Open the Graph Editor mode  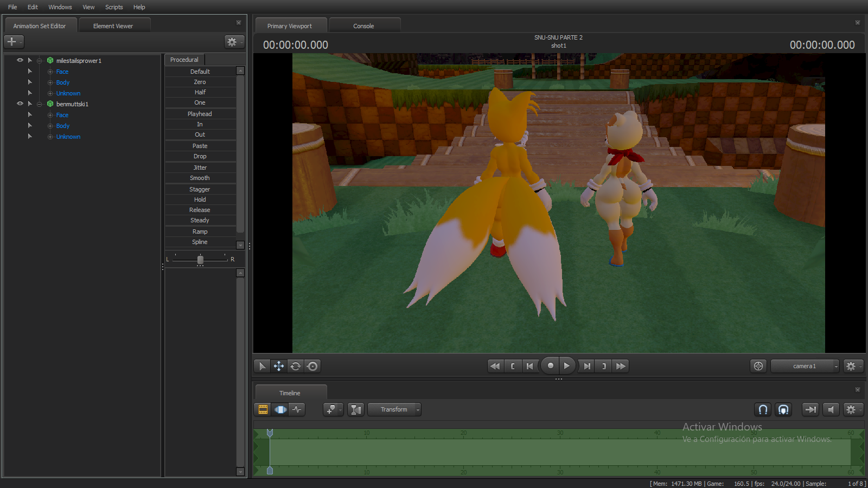coord(297,409)
